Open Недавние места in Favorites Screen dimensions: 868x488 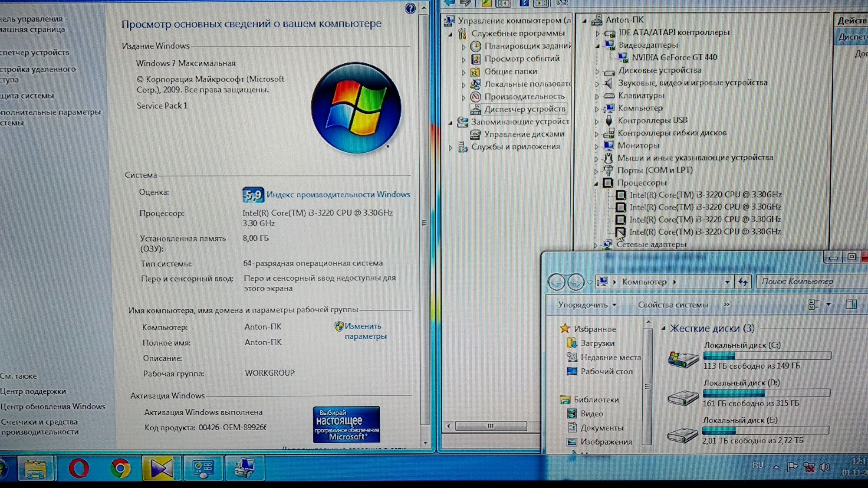[610, 357]
